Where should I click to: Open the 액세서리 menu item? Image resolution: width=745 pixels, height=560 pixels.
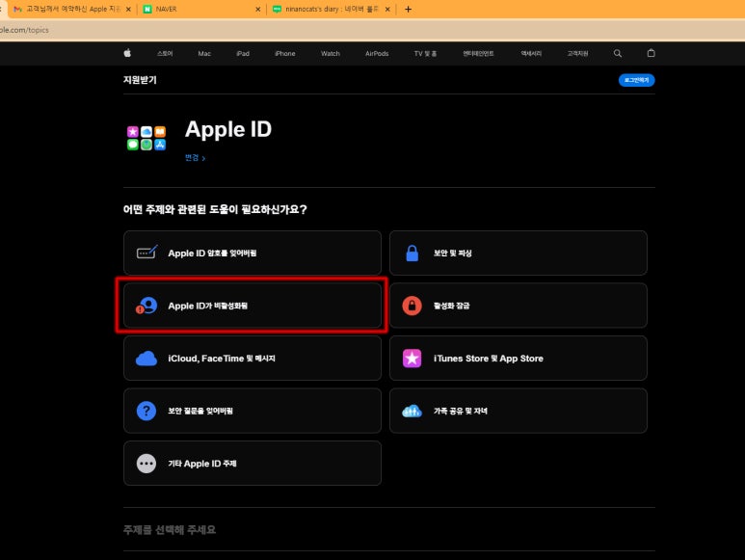point(531,53)
